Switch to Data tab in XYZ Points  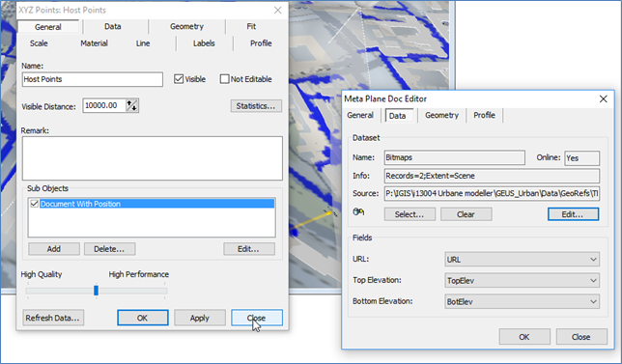point(113,27)
